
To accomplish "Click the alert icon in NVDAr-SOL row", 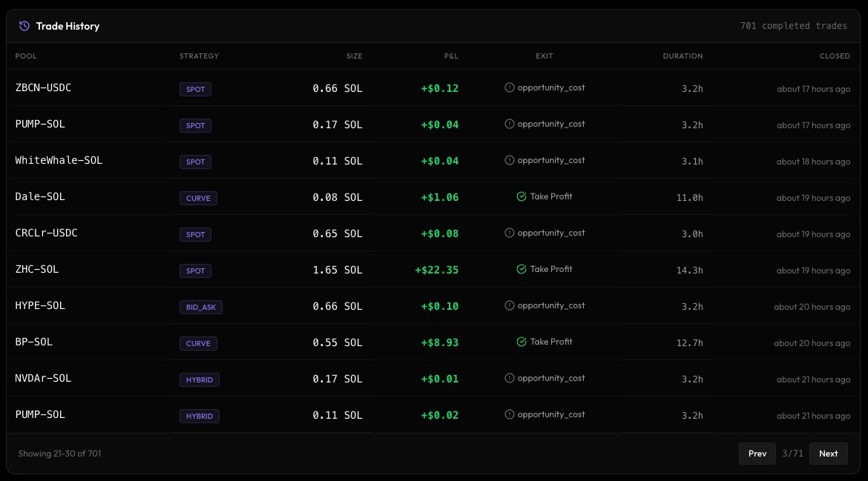I will click(509, 378).
